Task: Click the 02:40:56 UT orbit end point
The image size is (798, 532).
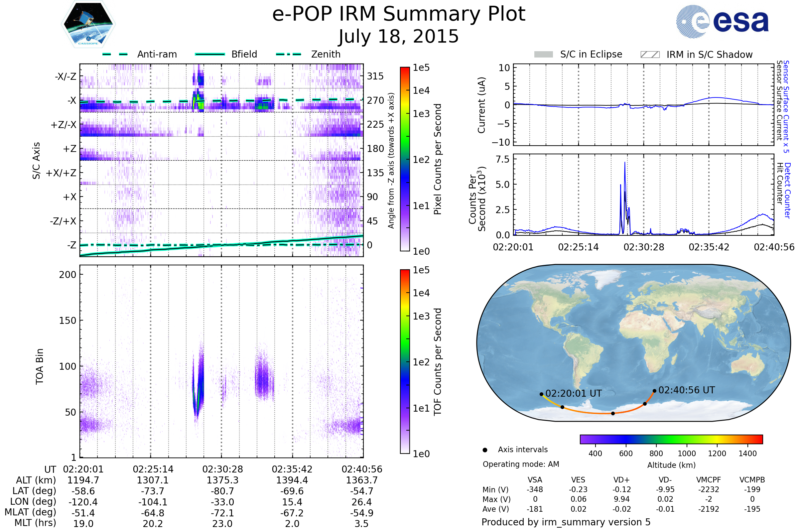Action: tap(654, 391)
